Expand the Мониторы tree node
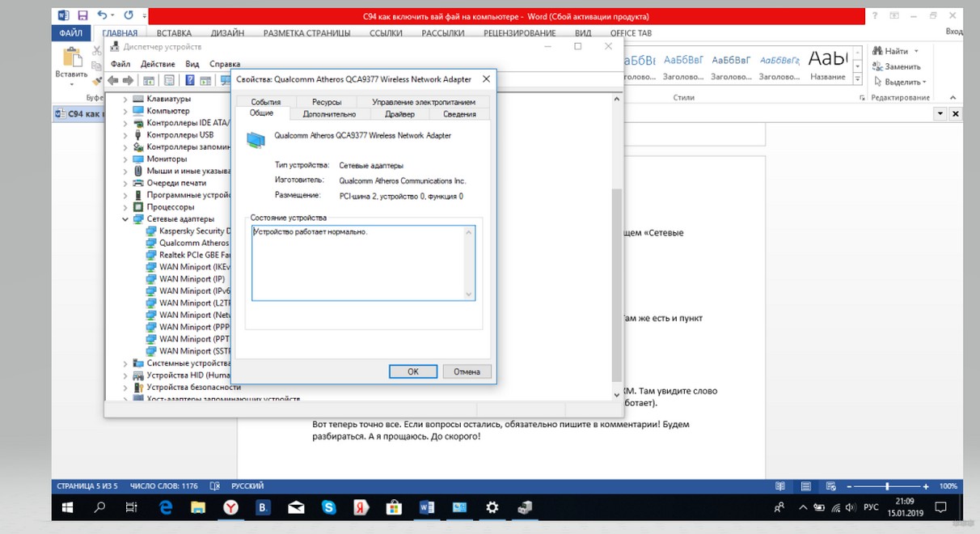Image resolution: width=980 pixels, height=534 pixels. (125, 159)
